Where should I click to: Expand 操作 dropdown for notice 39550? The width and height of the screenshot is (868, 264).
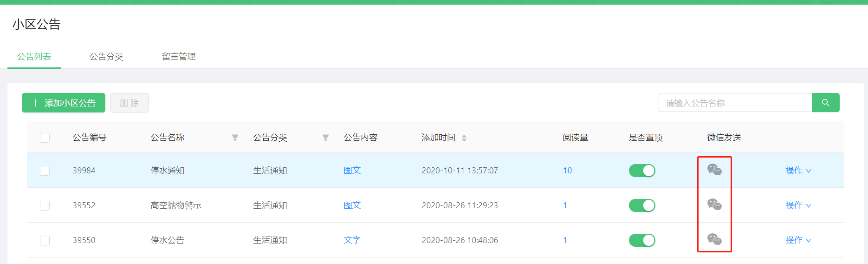coord(798,240)
